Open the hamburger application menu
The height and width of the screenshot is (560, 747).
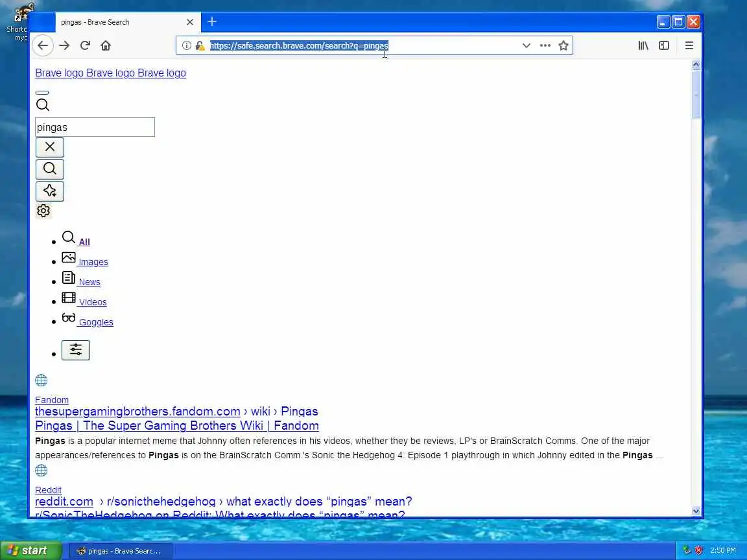pyautogui.click(x=689, y=46)
